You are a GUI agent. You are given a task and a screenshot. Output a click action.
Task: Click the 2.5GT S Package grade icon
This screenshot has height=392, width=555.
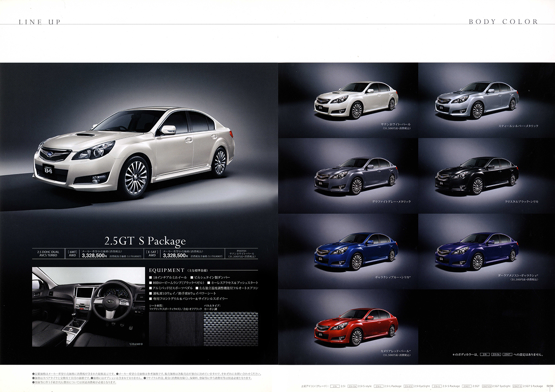pyautogui.click(x=517, y=386)
